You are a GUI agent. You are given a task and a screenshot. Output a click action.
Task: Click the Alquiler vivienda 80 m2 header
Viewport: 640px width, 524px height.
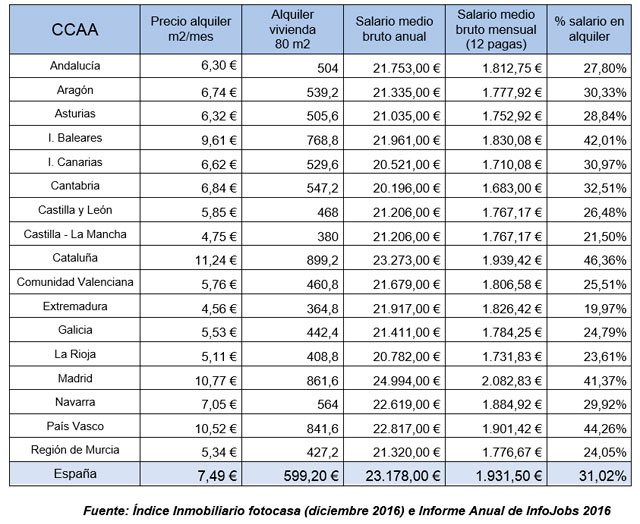pyautogui.click(x=292, y=29)
